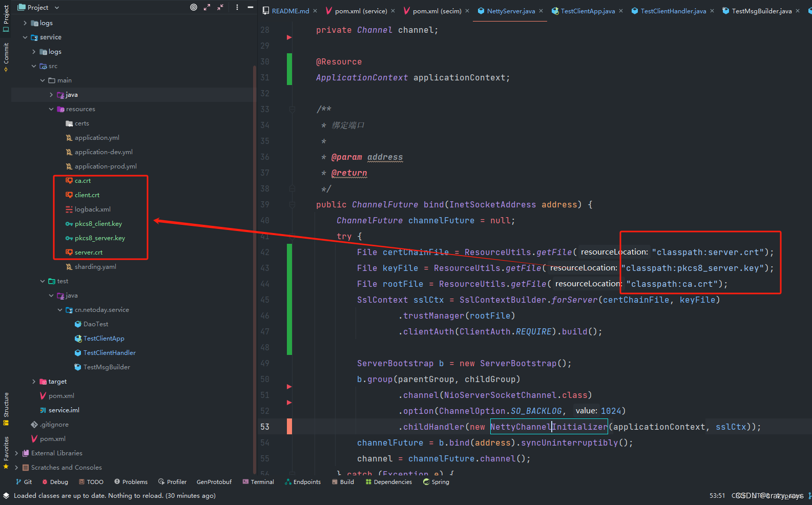Image resolution: width=812 pixels, height=505 pixels.
Task: Open the Debug tool window
Action: pyautogui.click(x=55, y=482)
